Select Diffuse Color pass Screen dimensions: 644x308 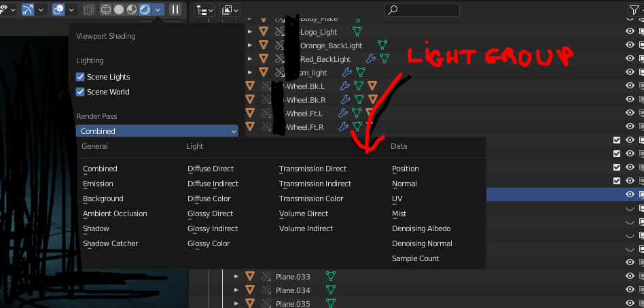[x=209, y=199]
